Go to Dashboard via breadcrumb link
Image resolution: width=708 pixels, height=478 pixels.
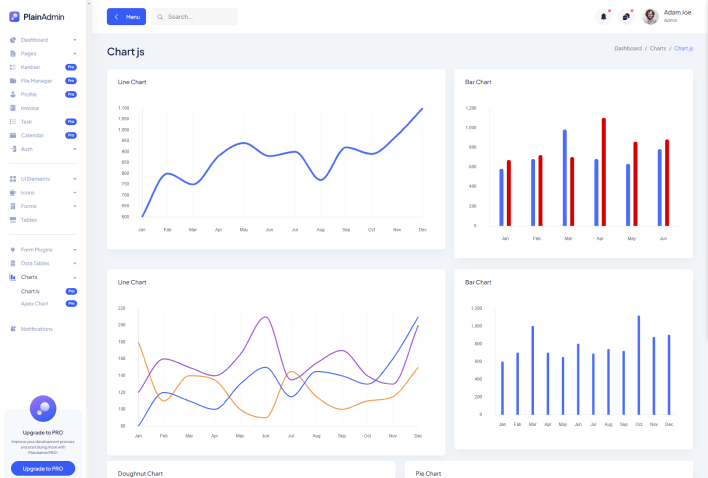click(x=628, y=48)
